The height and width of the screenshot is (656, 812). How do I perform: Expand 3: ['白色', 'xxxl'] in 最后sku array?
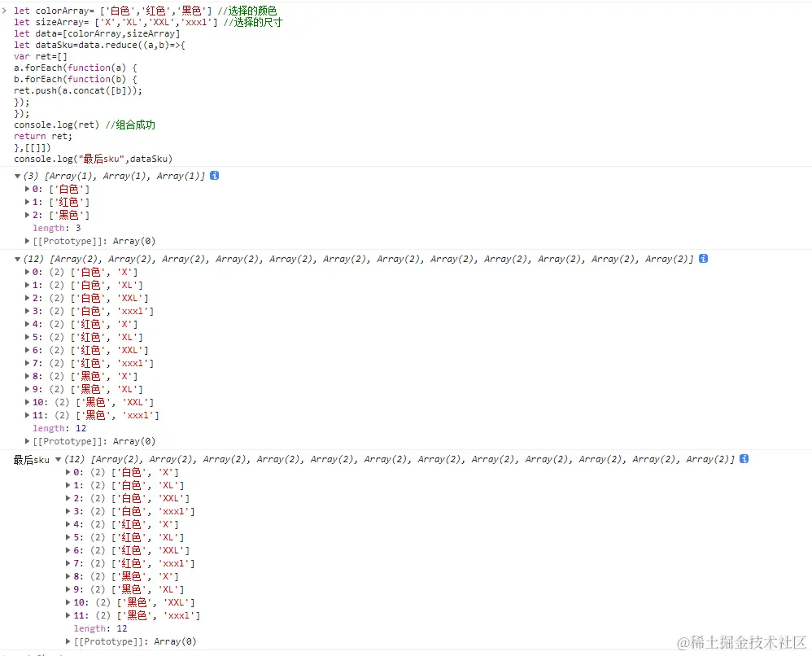pyautogui.click(x=68, y=511)
